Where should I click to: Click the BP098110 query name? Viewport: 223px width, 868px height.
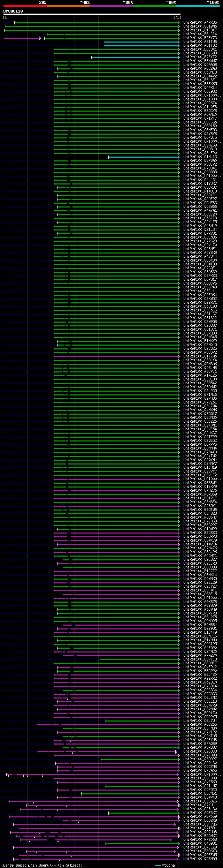click(13, 11)
